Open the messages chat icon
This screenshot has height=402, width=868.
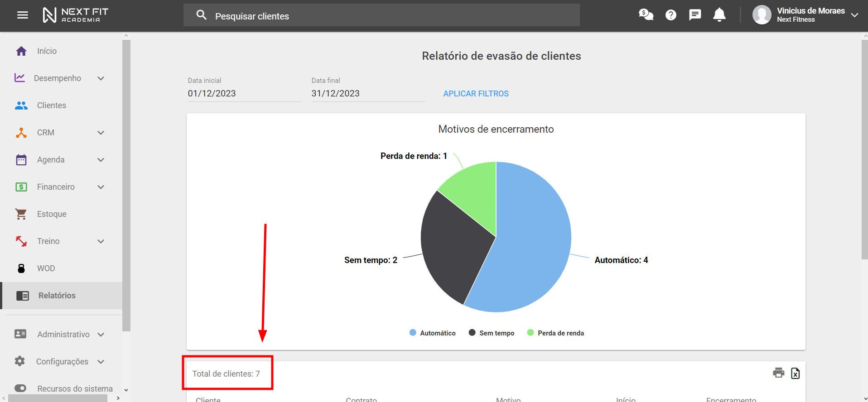(x=695, y=15)
